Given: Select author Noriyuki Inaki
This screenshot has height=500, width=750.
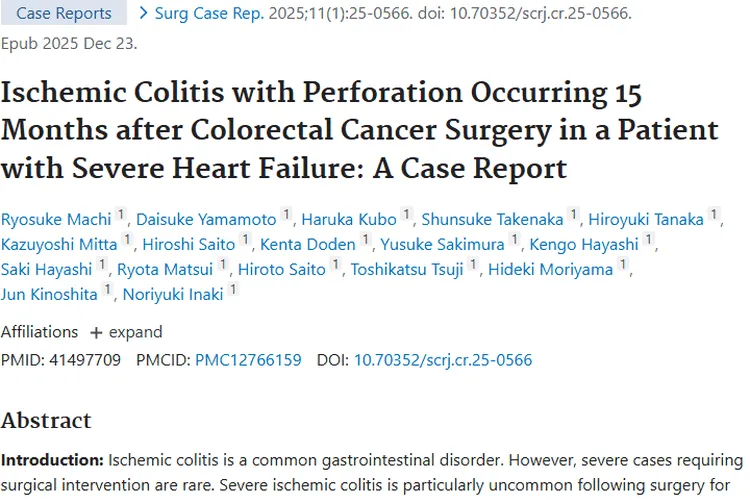Looking at the screenshot, I should tap(173, 294).
